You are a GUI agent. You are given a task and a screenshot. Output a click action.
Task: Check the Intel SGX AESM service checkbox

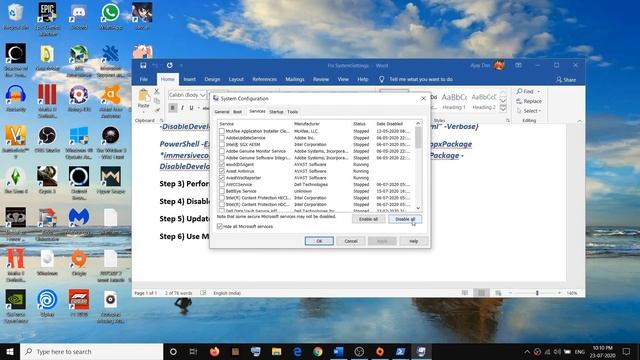tap(222, 144)
